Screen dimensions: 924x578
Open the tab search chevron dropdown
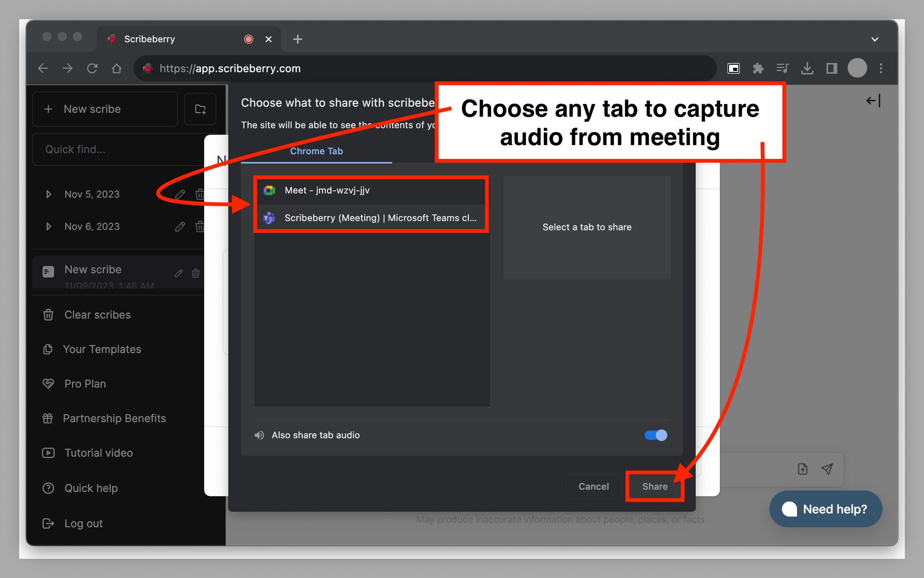(x=874, y=39)
